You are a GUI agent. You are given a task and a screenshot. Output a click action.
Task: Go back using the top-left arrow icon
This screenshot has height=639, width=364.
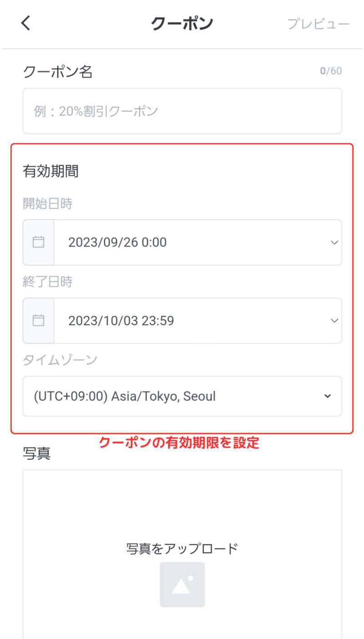click(26, 23)
